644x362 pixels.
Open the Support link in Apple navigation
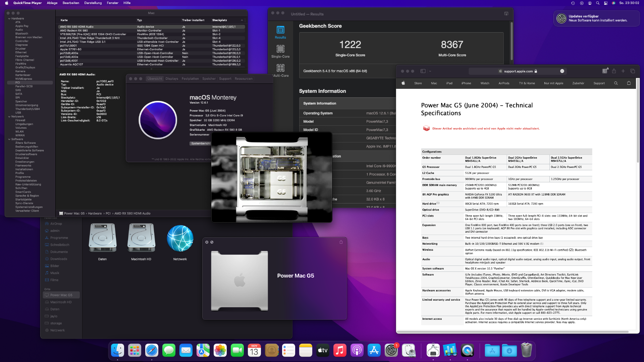click(599, 83)
